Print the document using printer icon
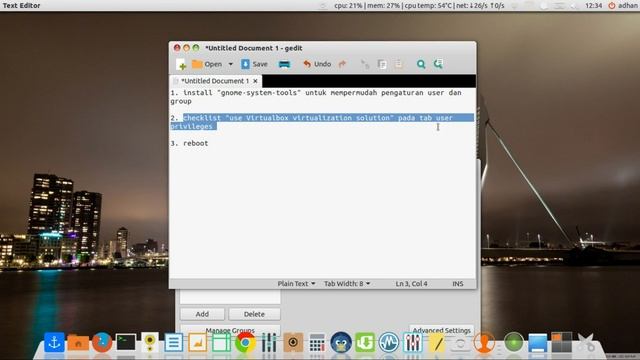The image size is (640, 360). [x=284, y=64]
